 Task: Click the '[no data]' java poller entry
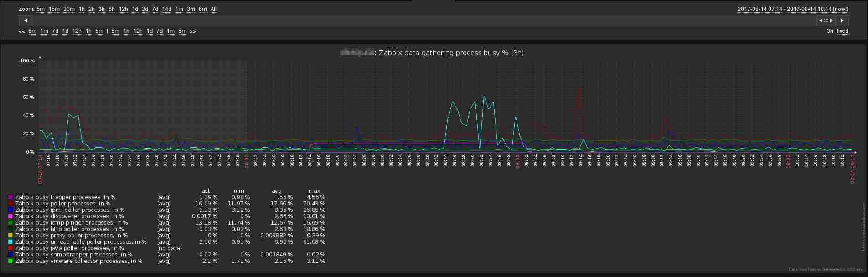[x=169, y=248]
